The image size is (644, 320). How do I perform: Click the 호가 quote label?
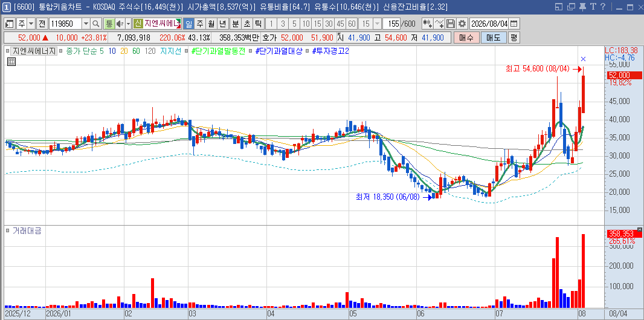[269, 38]
